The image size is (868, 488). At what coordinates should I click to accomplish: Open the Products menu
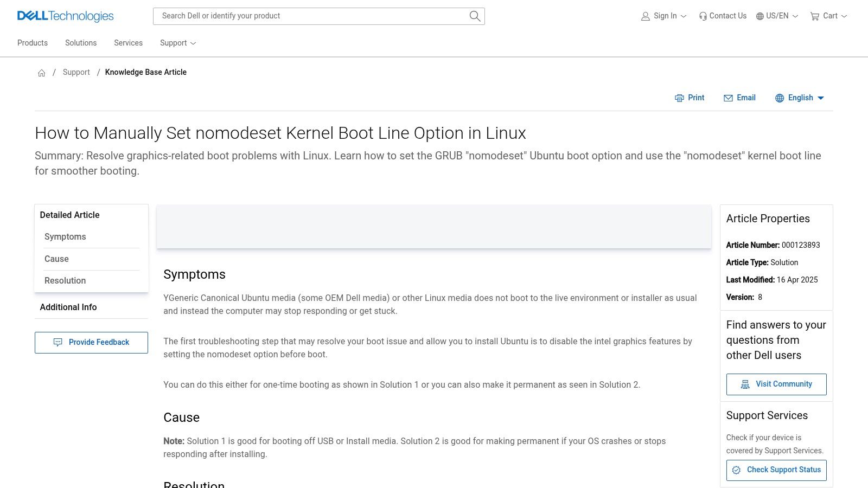coord(33,43)
